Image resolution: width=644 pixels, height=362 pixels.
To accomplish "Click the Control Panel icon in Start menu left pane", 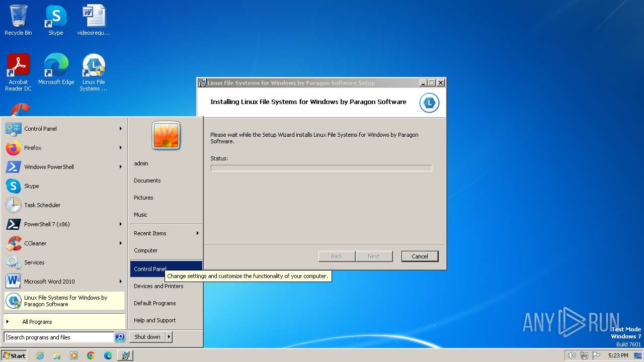I will coord(14,129).
